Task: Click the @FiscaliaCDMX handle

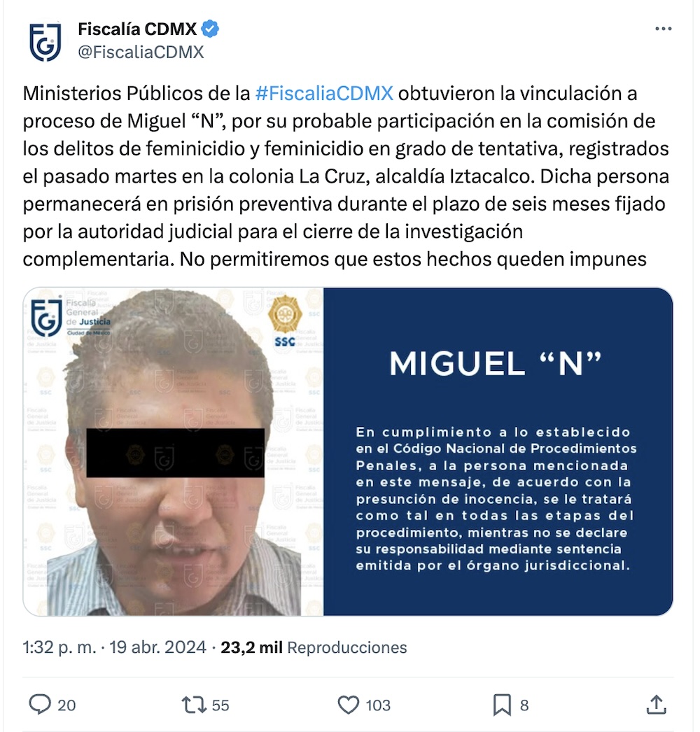Action: point(141,52)
